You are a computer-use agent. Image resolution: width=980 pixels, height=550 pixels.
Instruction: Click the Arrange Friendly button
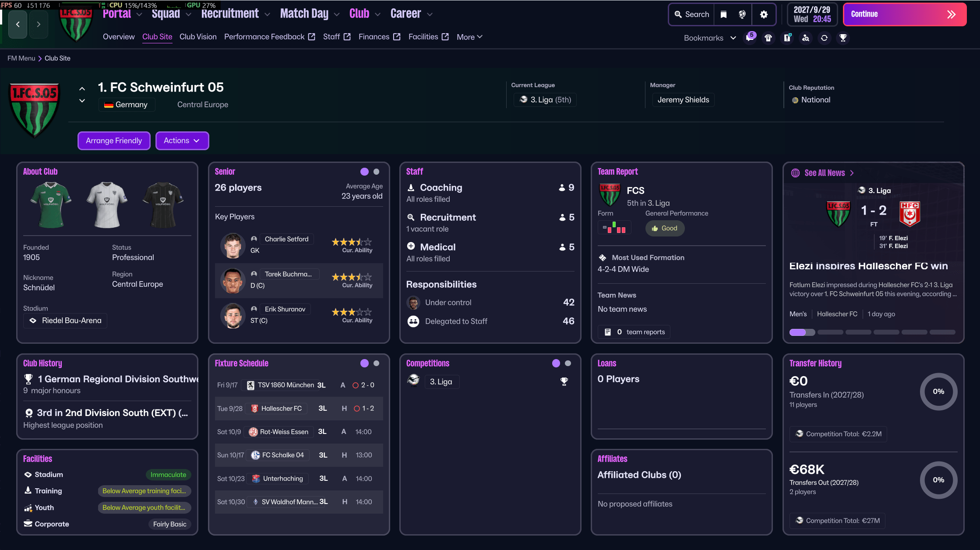[x=114, y=141]
